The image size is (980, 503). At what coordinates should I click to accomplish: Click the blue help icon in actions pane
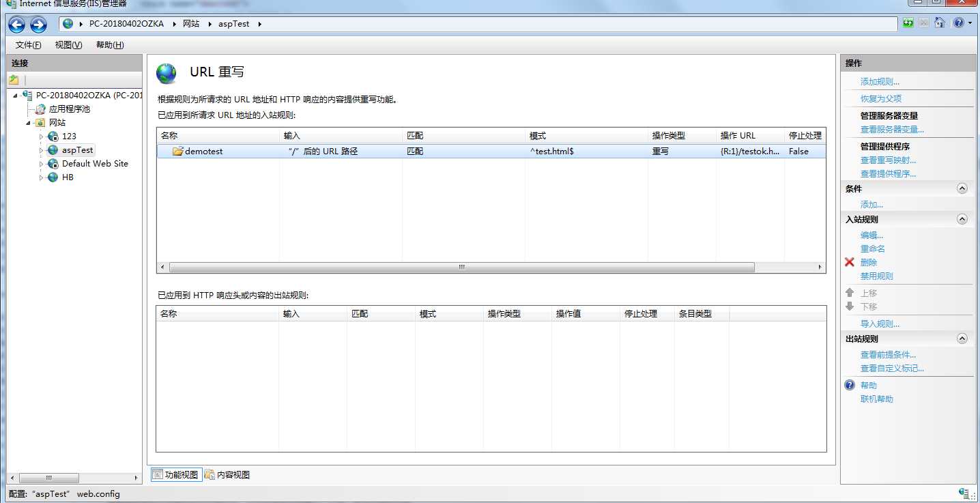pyautogui.click(x=850, y=385)
